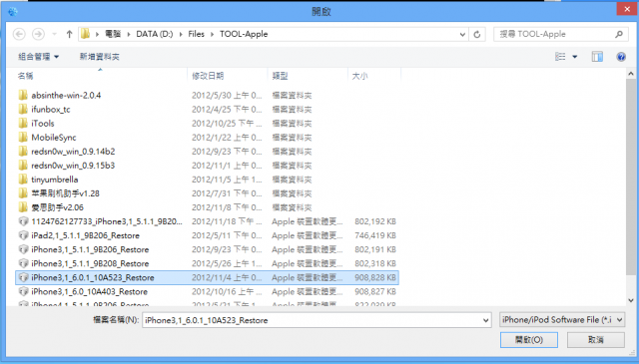This screenshot has width=639, height=364.
Task: Select the iPhone3,1_5.1.1_9B208_Restore file
Action: (90, 264)
